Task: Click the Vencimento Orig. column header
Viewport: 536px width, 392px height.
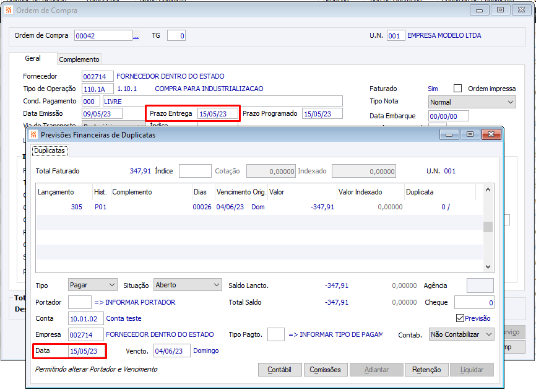Action: click(241, 192)
